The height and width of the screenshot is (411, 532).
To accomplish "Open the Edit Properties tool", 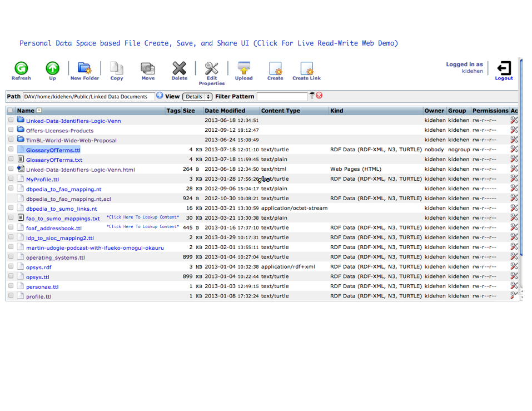I will pos(212,68).
